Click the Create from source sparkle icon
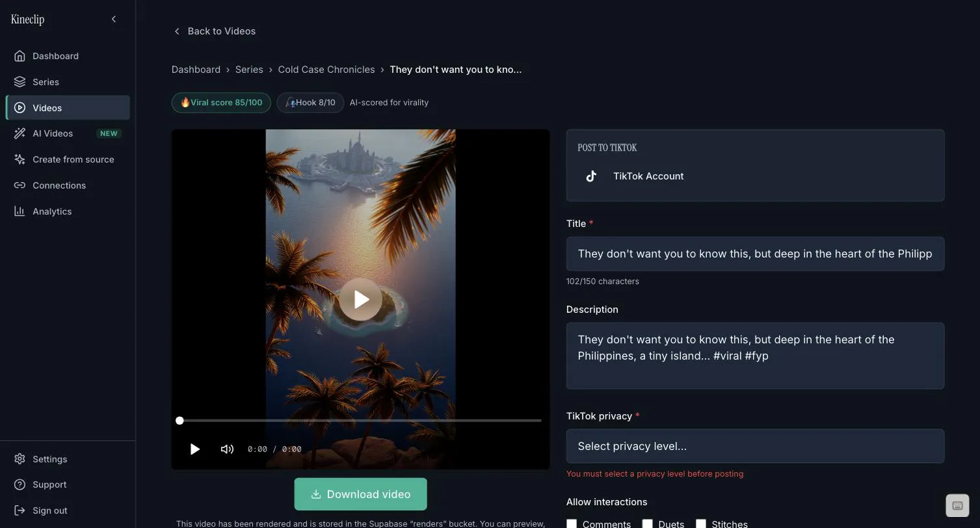Screen dimensions: 980x528 coord(20,159)
